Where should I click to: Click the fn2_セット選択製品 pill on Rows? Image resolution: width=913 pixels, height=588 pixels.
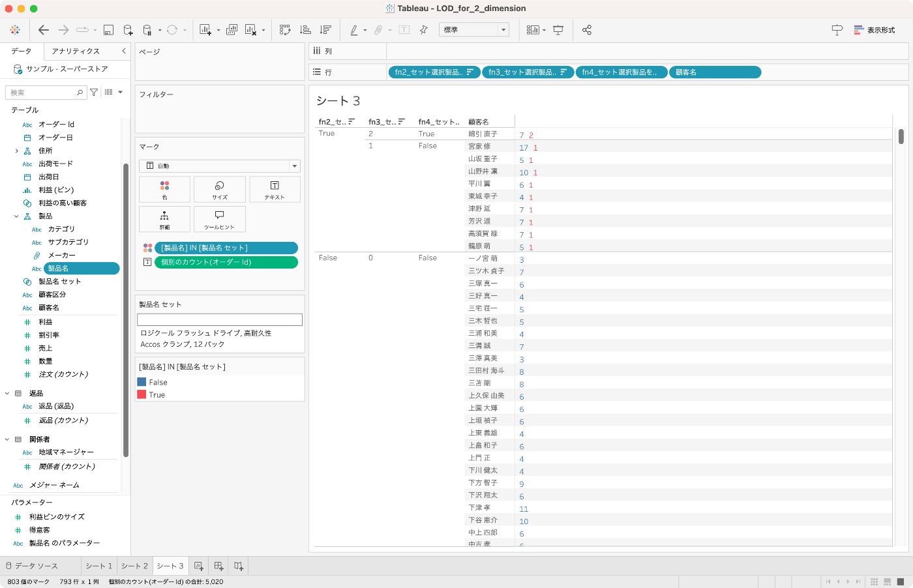[434, 72]
